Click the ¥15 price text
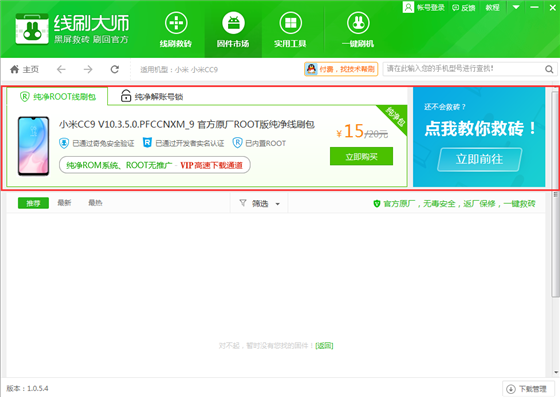Image resolution: width=560 pixels, height=397 pixels. coord(350,131)
